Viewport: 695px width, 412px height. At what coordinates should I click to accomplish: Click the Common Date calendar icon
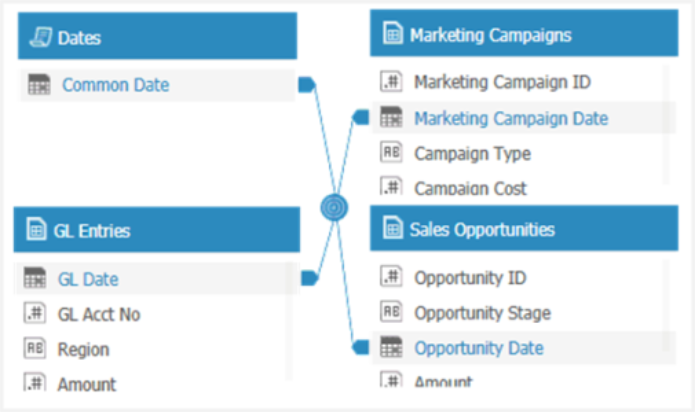click(39, 84)
